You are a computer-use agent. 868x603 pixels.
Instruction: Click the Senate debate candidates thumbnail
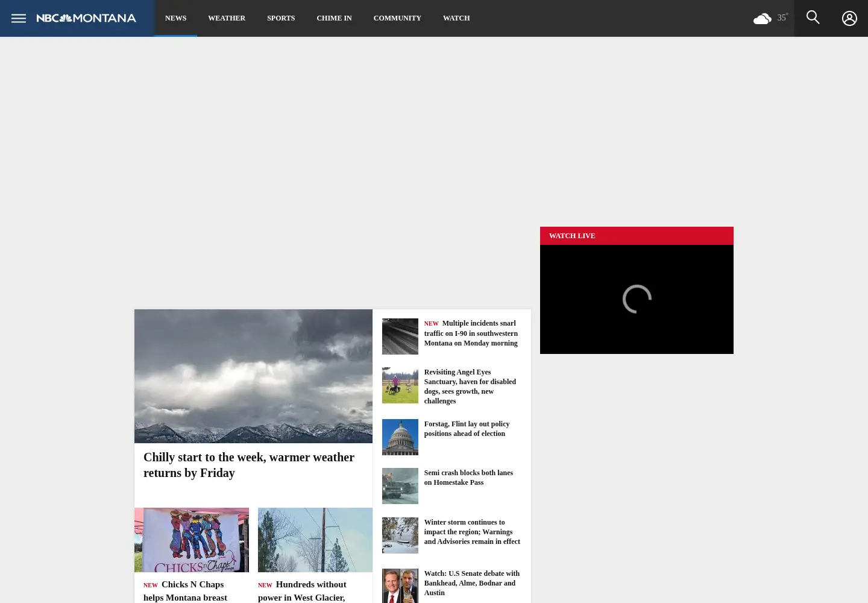point(400,586)
